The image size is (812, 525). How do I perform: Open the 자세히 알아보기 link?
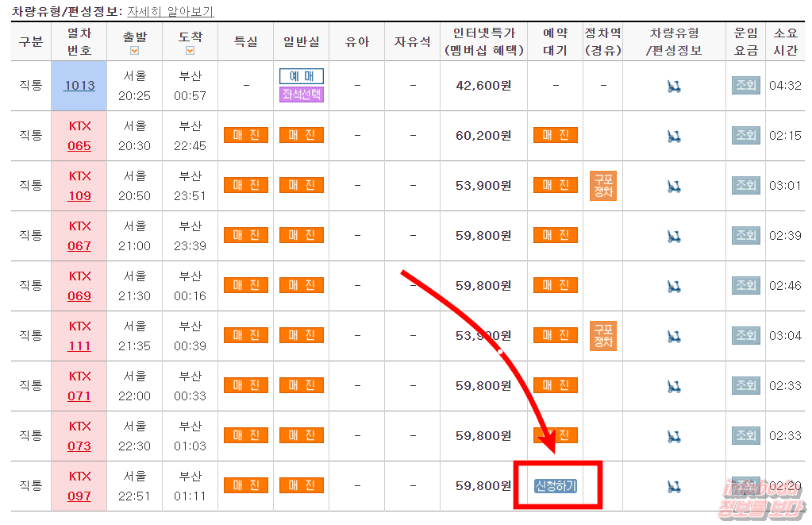pos(171,11)
